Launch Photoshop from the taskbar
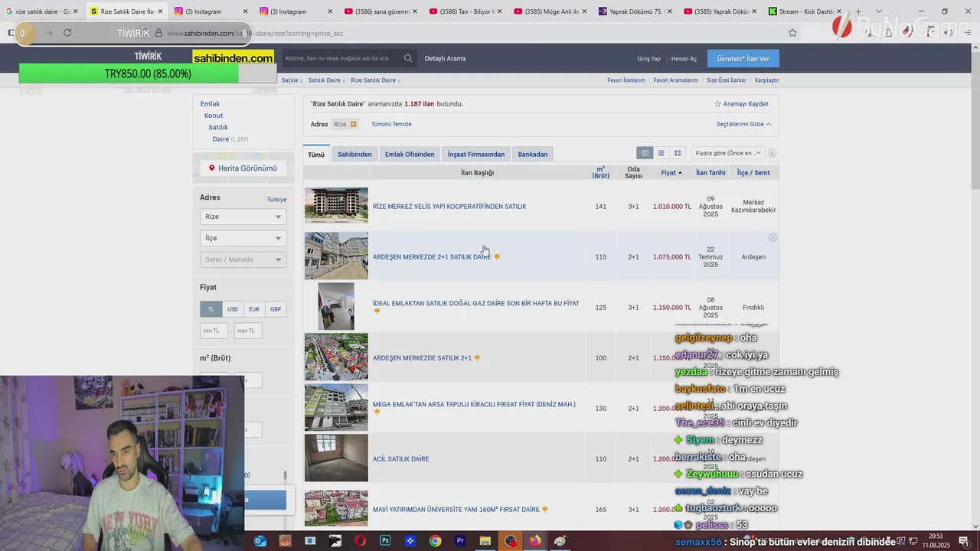The image size is (980, 551). (x=385, y=541)
